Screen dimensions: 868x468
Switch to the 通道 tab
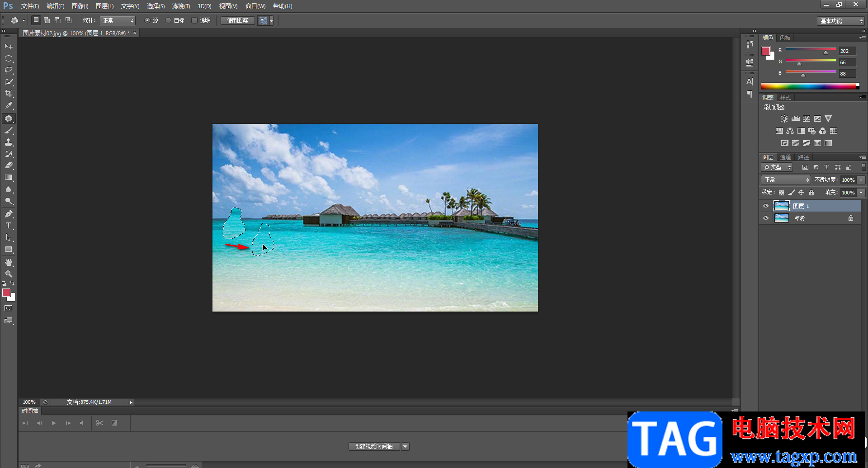(785, 157)
